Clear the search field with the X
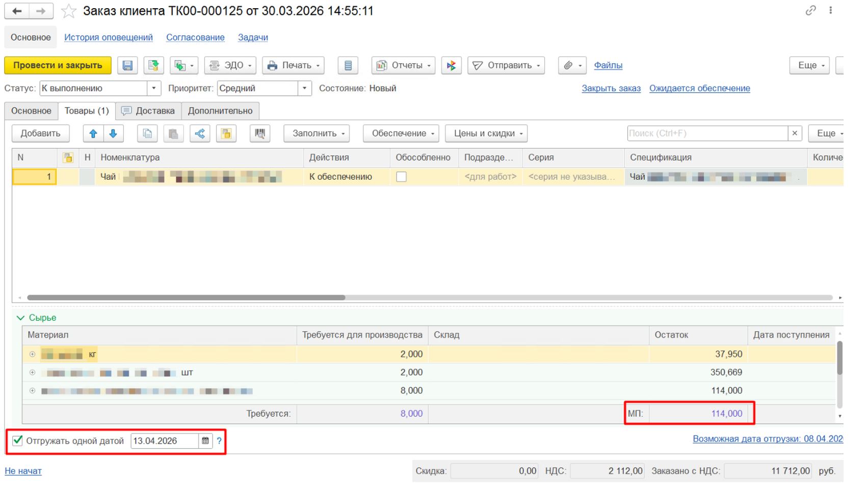This screenshot has height=488, width=868. (x=795, y=133)
